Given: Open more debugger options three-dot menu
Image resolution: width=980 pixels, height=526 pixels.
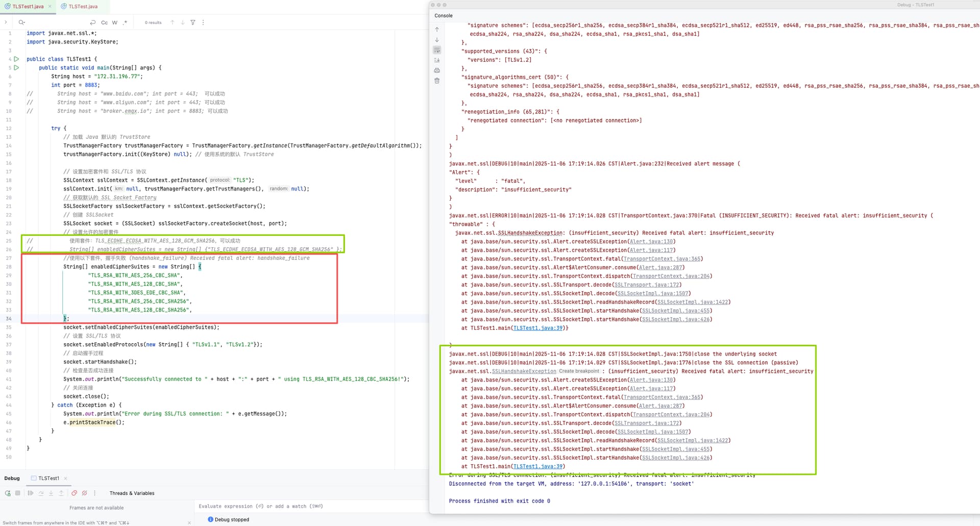Looking at the screenshot, I should 95,493.
